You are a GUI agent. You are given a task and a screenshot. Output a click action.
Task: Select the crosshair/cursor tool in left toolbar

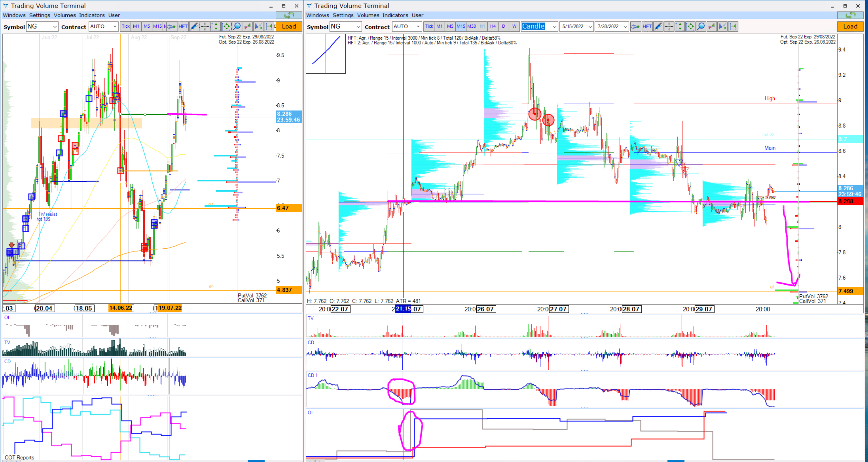[x=205, y=26]
